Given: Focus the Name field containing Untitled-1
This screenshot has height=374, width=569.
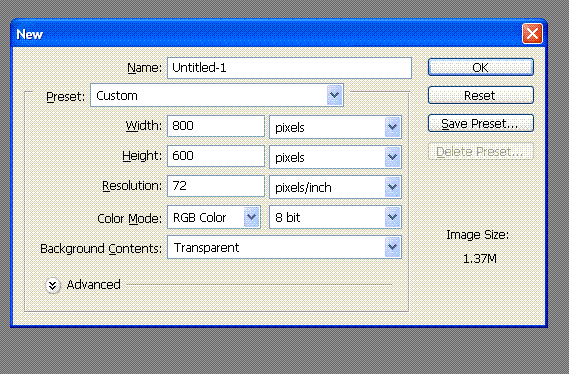Looking at the screenshot, I should tap(289, 68).
